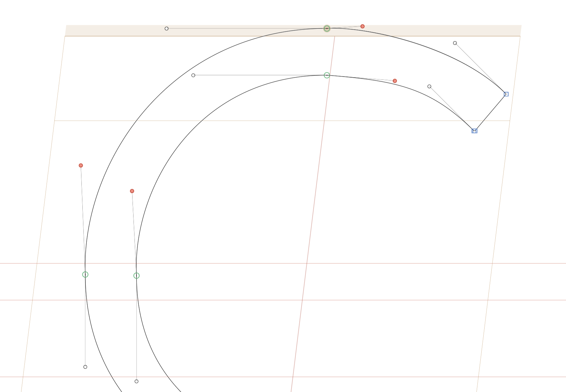Select the red handle above the outer left node

click(x=81, y=165)
